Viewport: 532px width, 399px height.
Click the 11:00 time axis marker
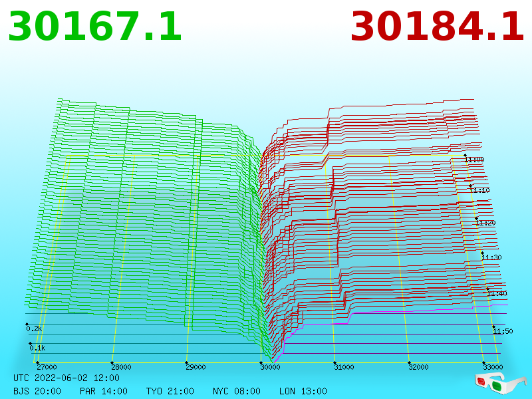pyautogui.click(x=474, y=160)
